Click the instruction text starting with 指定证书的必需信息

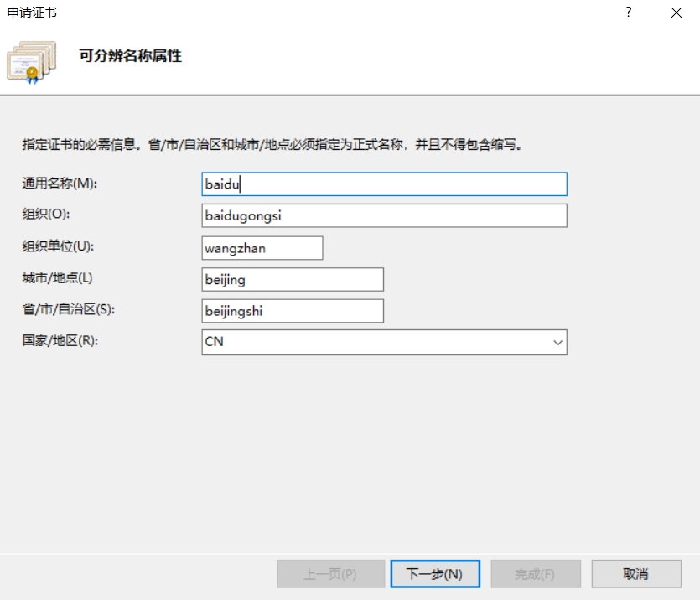click(272, 144)
